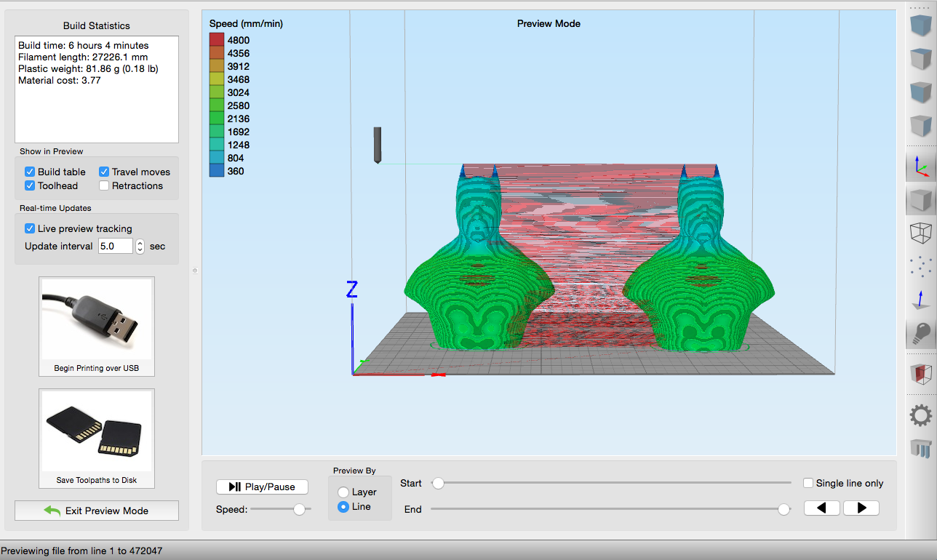Click the blue Z axis label
Image resolution: width=937 pixels, height=560 pixels.
point(352,290)
